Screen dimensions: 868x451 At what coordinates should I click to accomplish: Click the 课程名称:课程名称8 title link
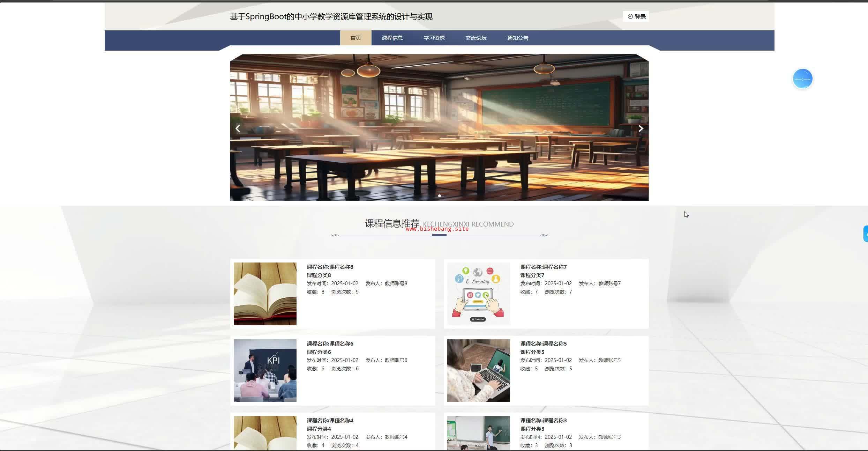tap(330, 267)
